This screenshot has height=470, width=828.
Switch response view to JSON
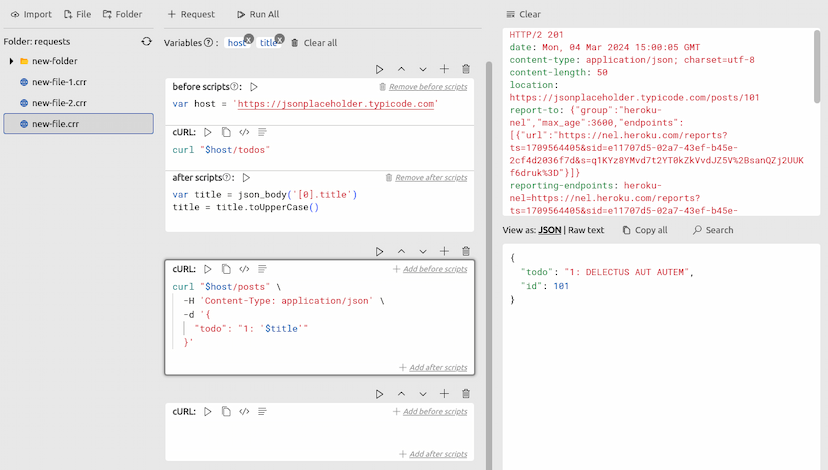coord(550,230)
